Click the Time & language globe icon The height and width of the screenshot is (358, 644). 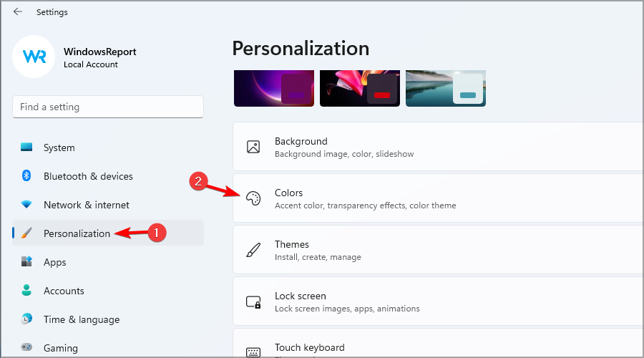click(x=26, y=319)
